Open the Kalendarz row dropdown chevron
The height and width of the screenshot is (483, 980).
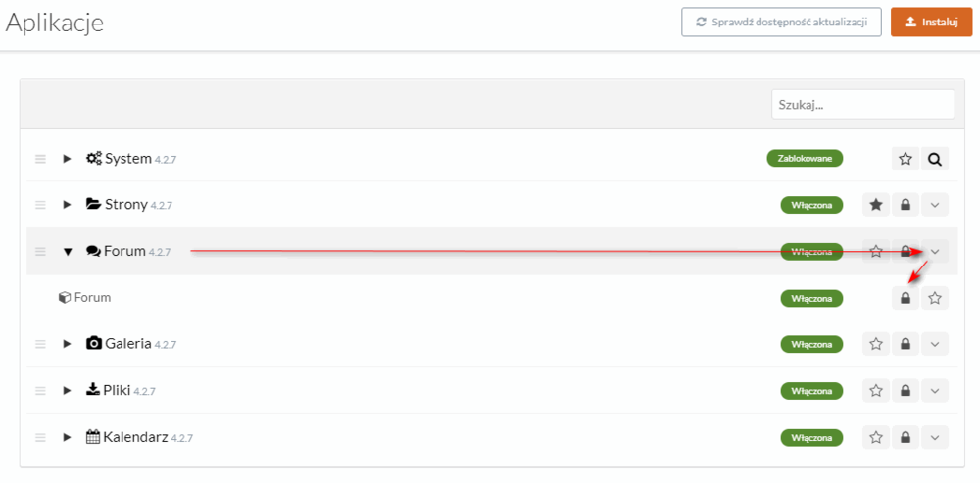[x=935, y=437]
